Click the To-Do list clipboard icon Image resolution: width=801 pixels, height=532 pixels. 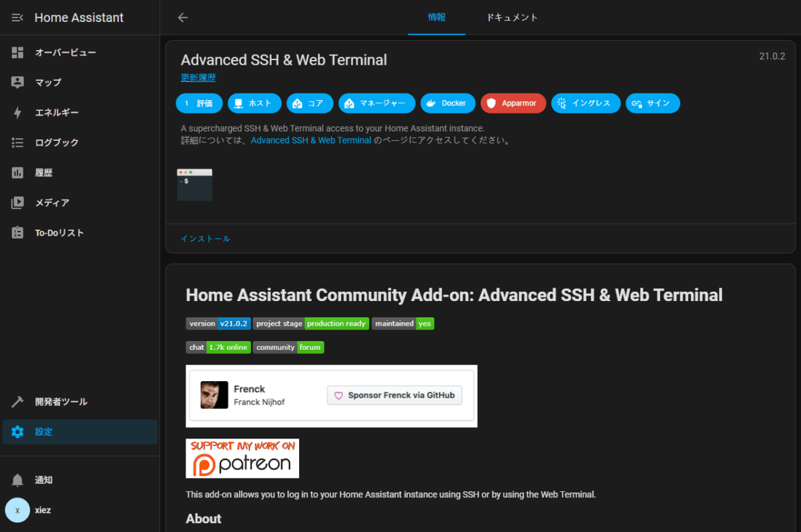(17, 232)
